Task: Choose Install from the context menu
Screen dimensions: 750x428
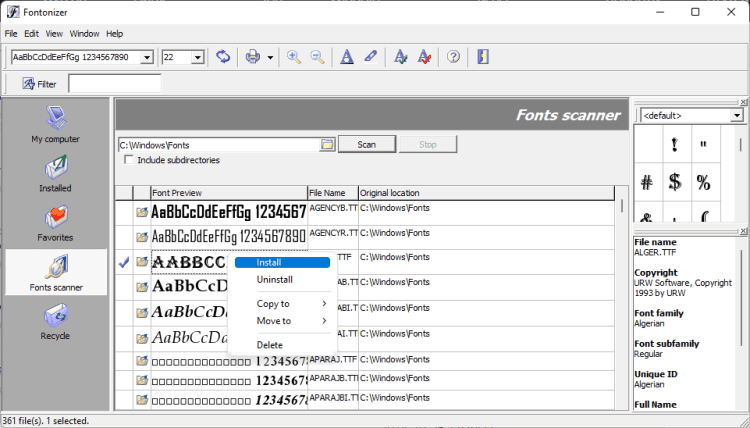Action: (x=282, y=263)
